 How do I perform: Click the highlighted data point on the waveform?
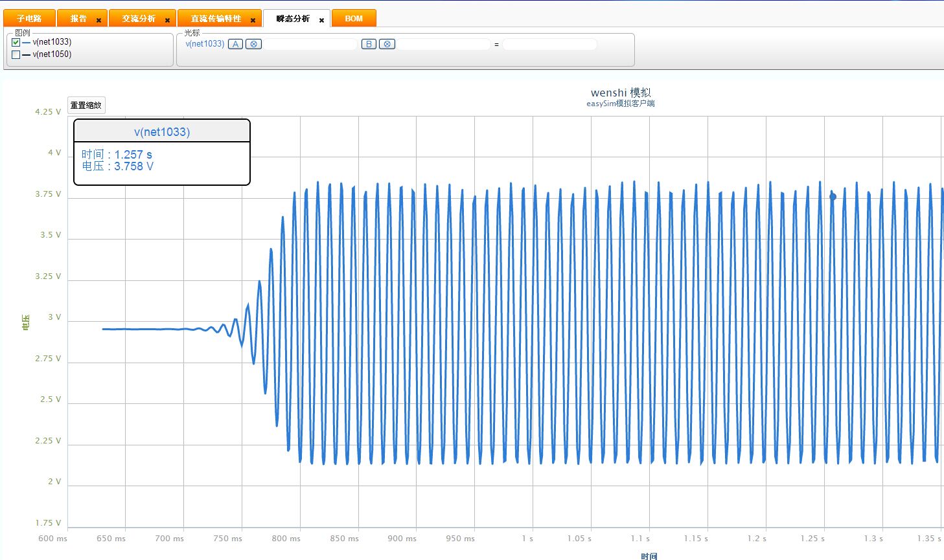coord(833,196)
